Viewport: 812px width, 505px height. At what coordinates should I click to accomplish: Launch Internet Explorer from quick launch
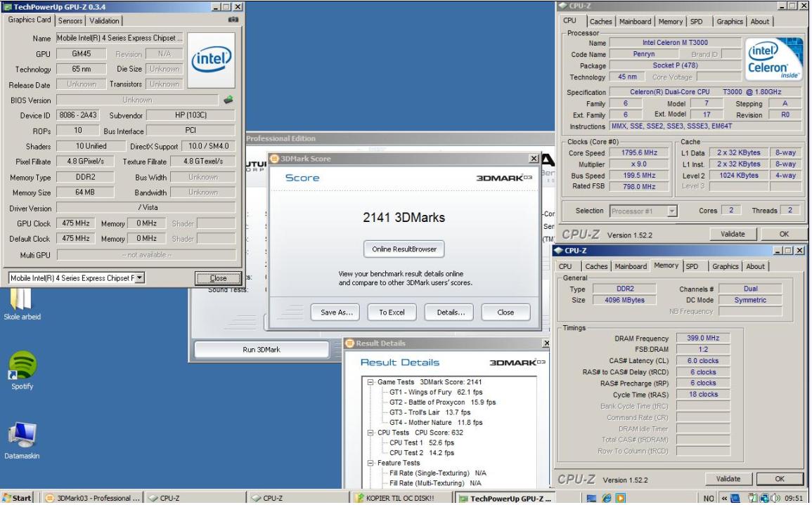pyautogui.click(x=606, y=498)
